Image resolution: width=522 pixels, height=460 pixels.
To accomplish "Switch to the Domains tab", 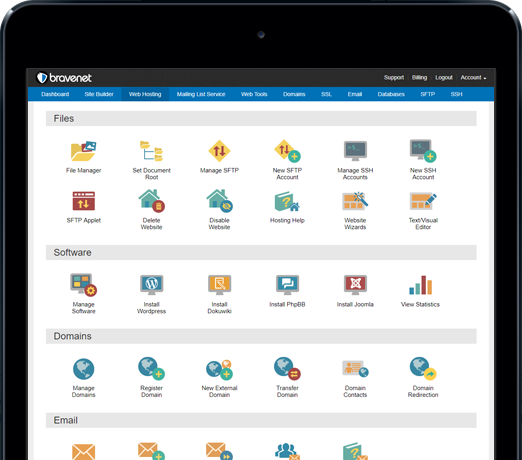I will click(x=294, y=94).
